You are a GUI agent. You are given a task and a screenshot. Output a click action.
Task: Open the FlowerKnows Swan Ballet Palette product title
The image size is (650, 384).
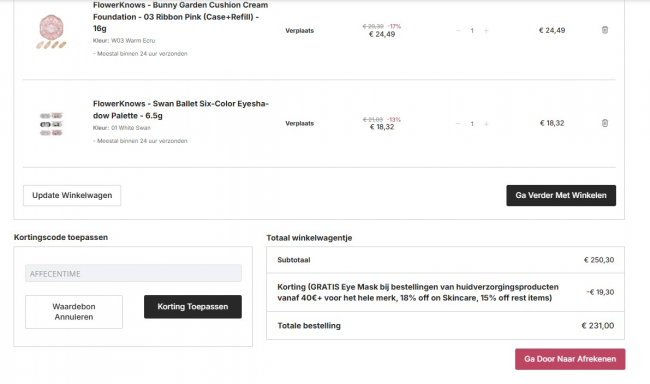point(181,109)
